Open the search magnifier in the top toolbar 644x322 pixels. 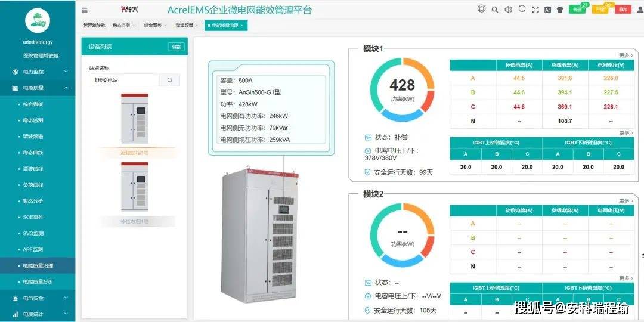pyautogui.click(x=495, y=10)
